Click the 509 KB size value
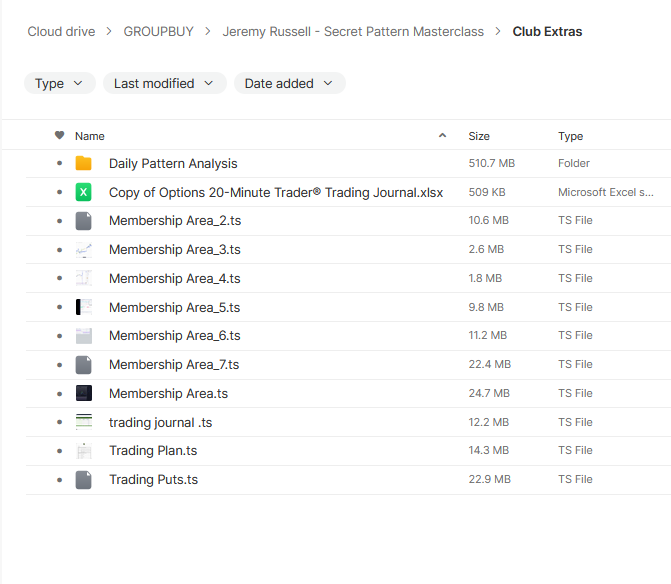The width and height of the screenshot is (671, 584). 487,192
